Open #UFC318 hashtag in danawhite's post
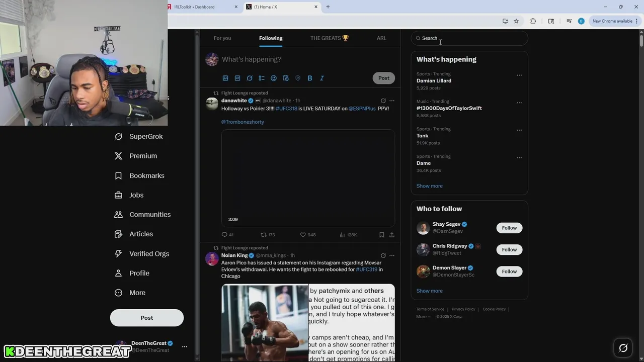The image size is (644, 362). (x=286, y=109)
